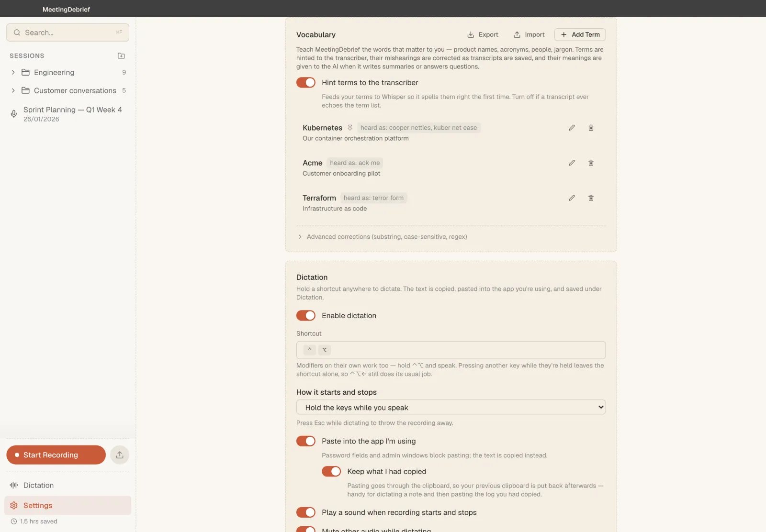766x532 pixels.
Task: Open Sprint Planning — Q1 Week 4 session
Action: [x=68, y=114]
